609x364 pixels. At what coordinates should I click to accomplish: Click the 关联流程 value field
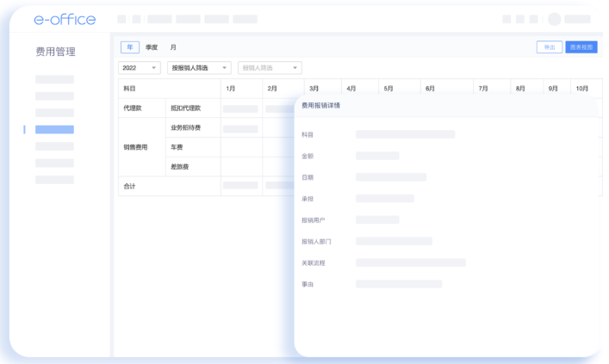(411, 262)
